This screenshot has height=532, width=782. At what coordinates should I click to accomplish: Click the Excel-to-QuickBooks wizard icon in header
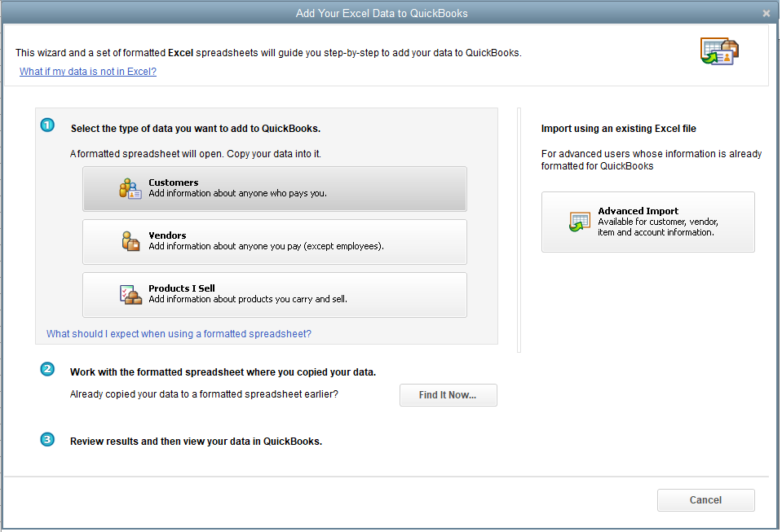[x=718, y=51]
